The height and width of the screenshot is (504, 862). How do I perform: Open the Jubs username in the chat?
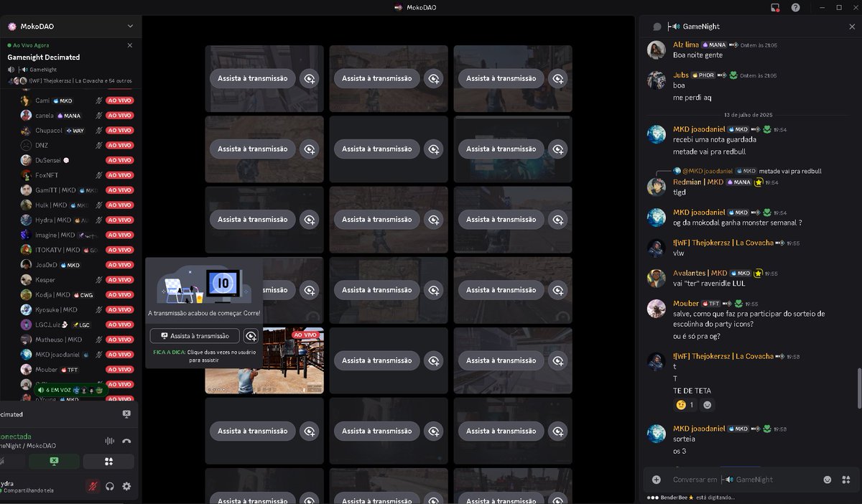point(681,75)
